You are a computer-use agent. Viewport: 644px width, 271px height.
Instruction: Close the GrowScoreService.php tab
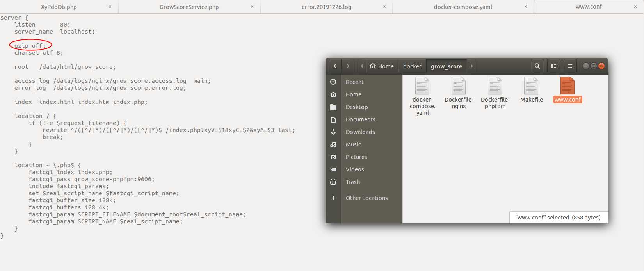pos(252,7)
